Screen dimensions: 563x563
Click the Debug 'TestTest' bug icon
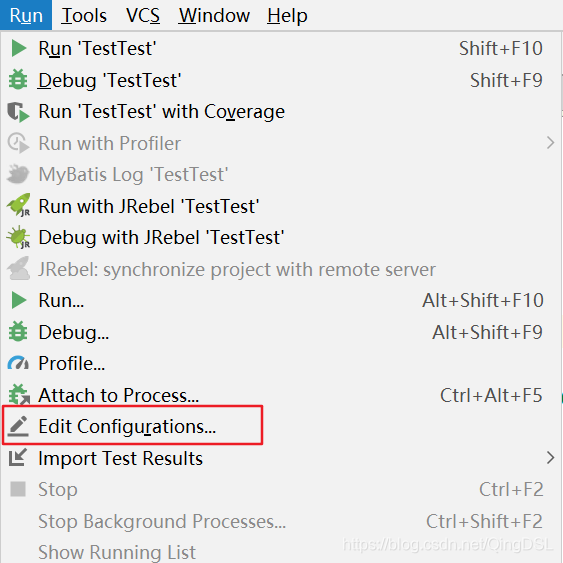coord(18,79)
